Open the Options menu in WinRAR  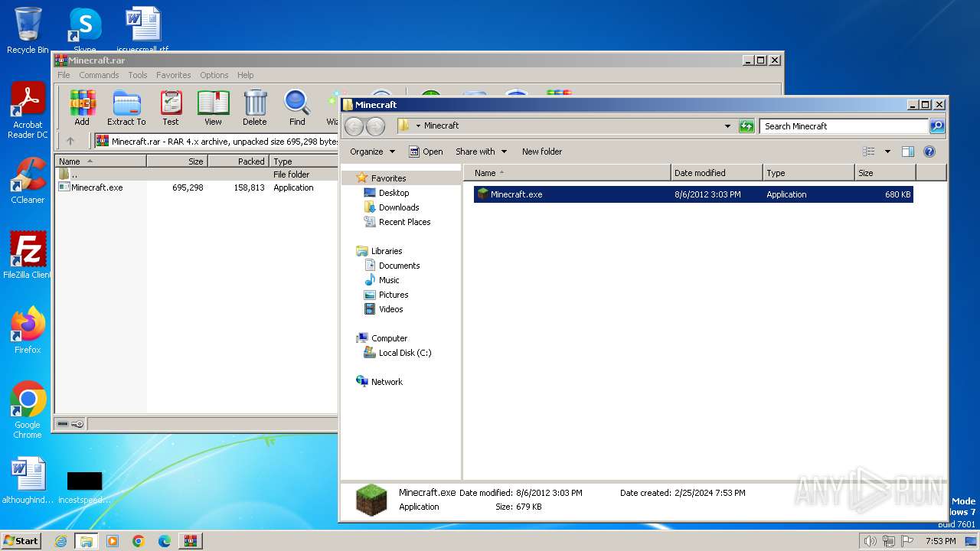(214, 75)
